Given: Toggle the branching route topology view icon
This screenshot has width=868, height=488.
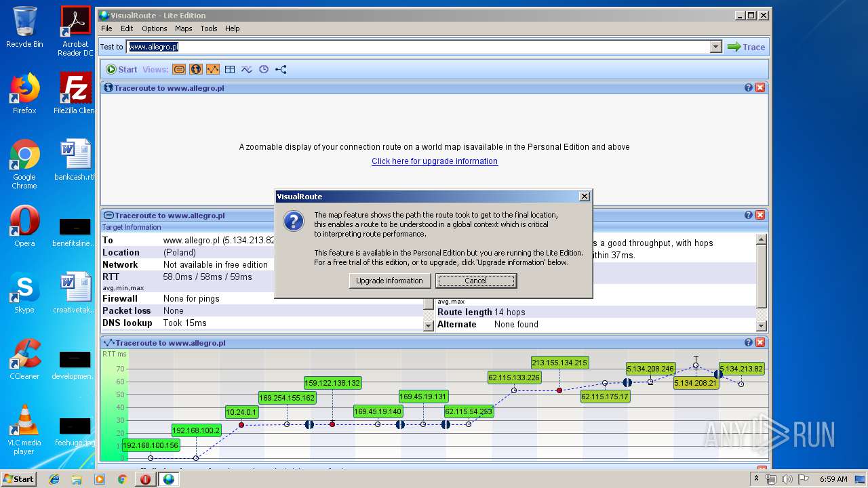Looking at the screenshot, I should (281, 69).
